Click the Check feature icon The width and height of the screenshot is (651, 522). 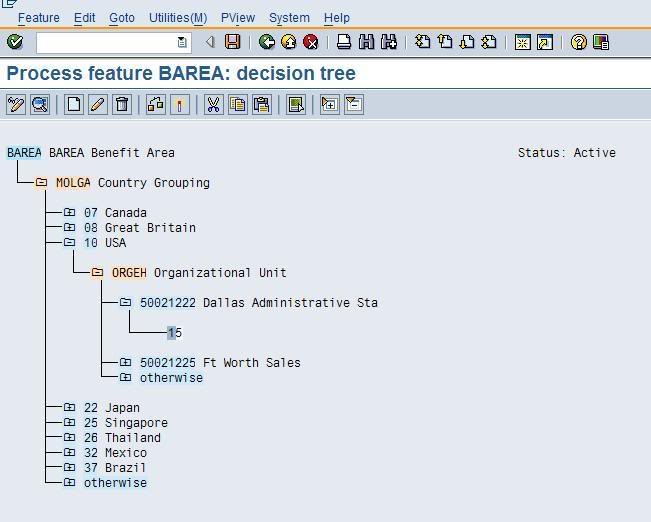pyautogui.click(x=16, y=104)
